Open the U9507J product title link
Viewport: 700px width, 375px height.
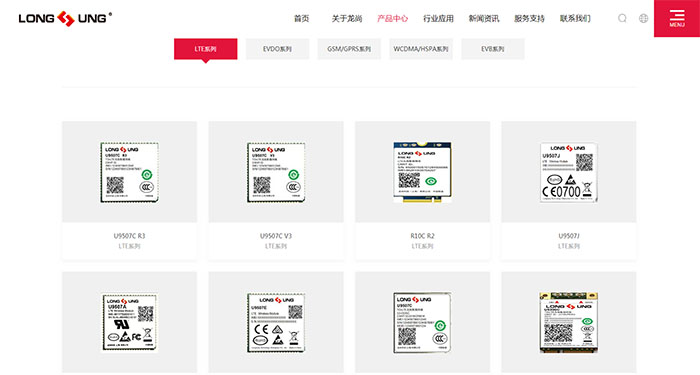click(x=569, y=236)
